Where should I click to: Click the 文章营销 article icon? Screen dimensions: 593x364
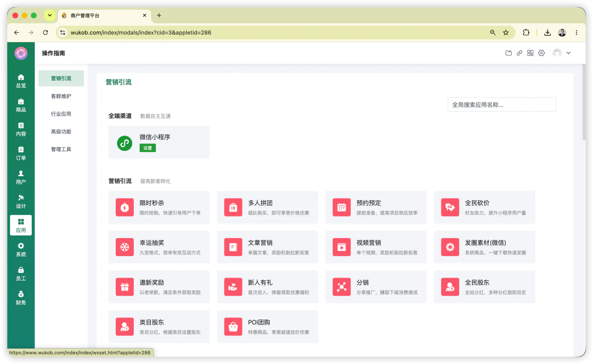click(233, 247)
